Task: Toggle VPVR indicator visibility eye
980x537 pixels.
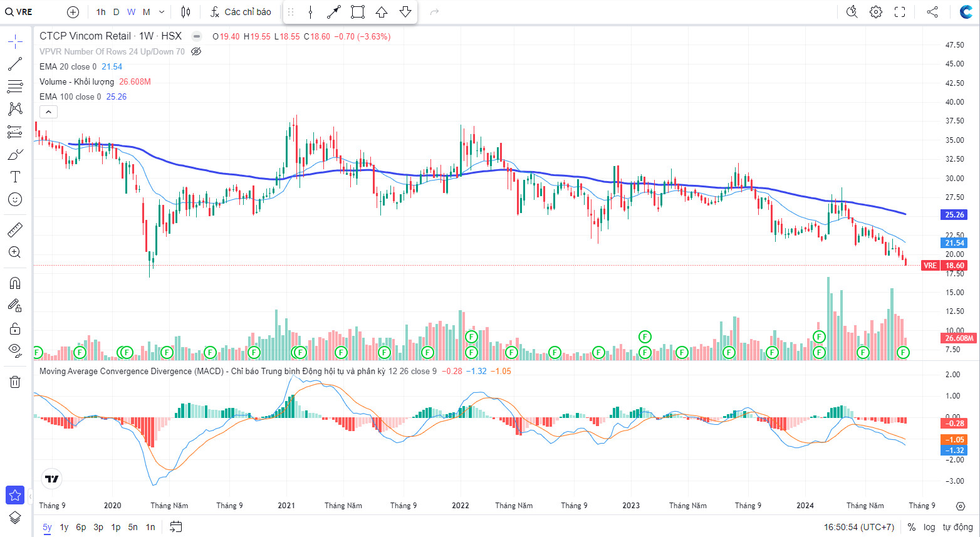Action: coord(196,51)
